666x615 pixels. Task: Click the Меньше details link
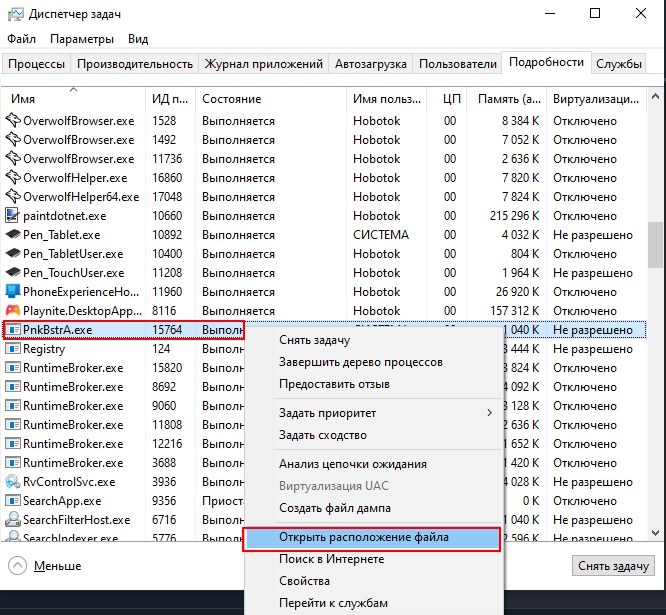point(58,566)
